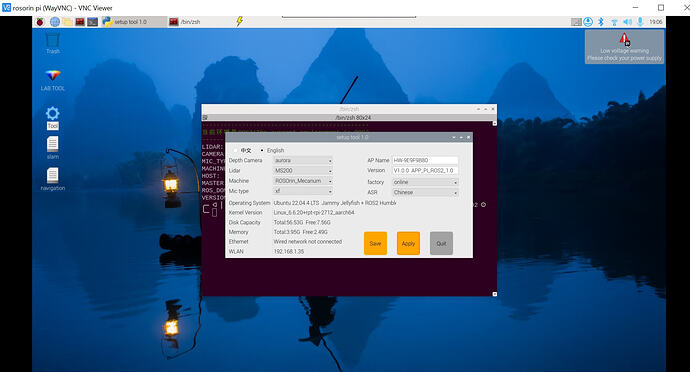Image resolution: width=690 pixels, height=372 pixels.
Task: Click the 19:06 panel clock
Action: 656,22
